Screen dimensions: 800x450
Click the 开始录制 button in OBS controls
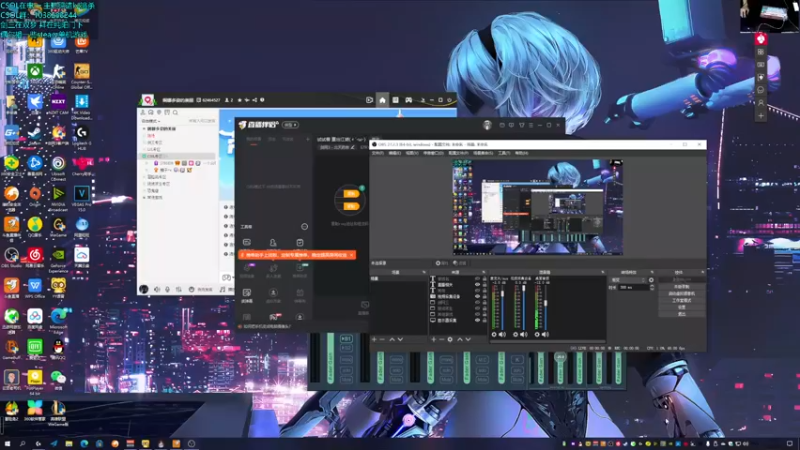(682, 287)
